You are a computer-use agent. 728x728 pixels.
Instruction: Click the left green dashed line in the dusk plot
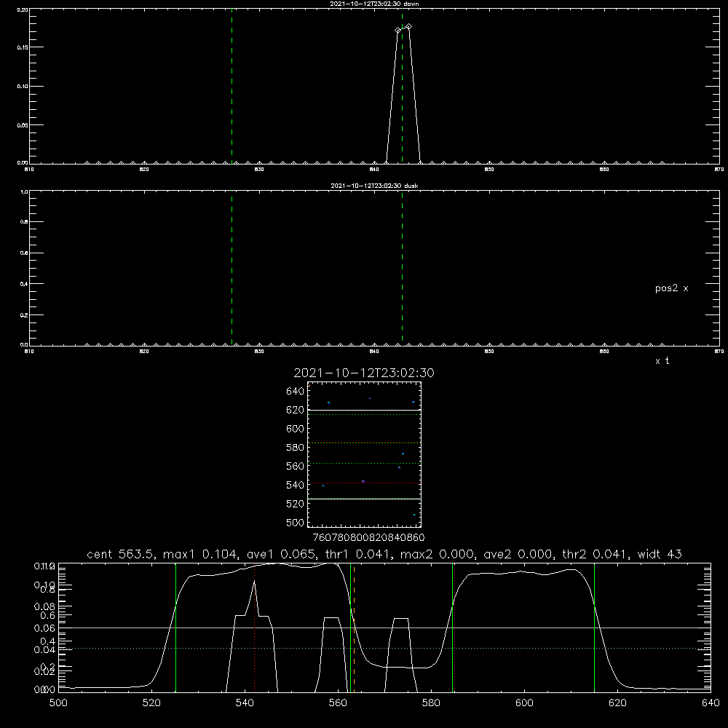tap(232, 269)
